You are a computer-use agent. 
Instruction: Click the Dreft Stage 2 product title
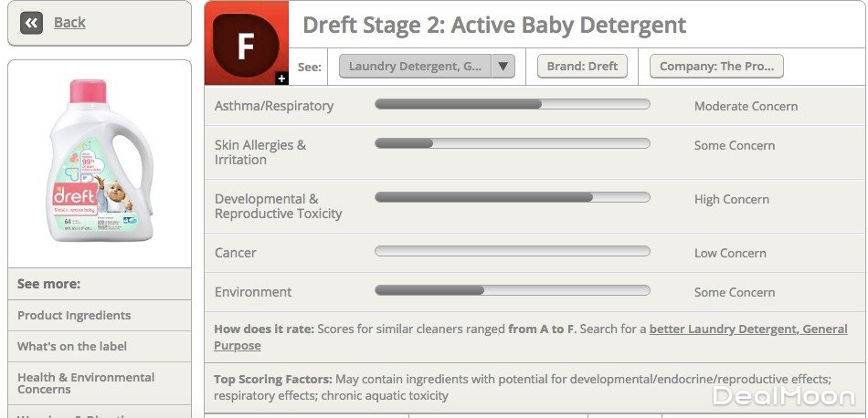[493, 25]
